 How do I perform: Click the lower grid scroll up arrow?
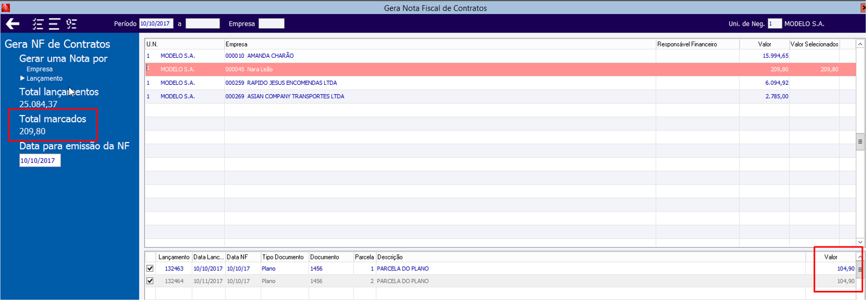click(860, 257)
